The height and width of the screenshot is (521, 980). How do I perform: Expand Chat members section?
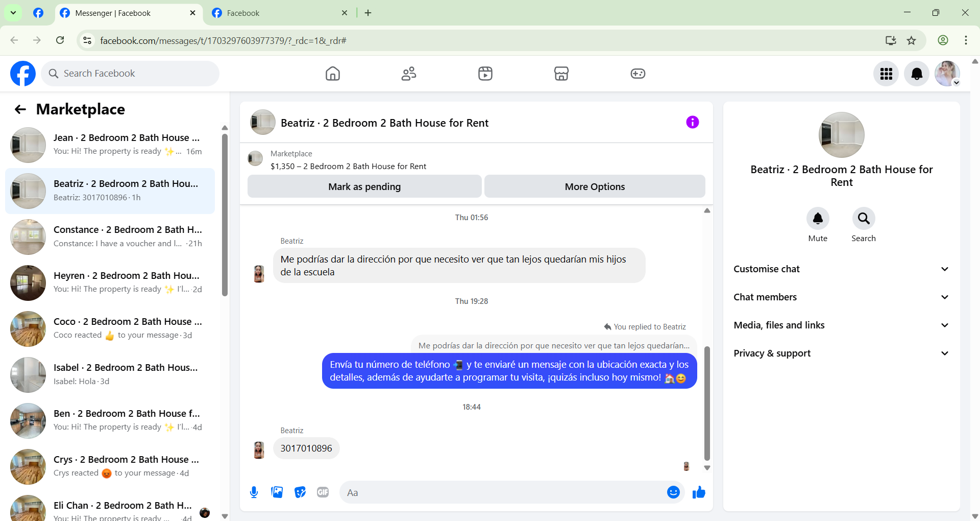842,297
